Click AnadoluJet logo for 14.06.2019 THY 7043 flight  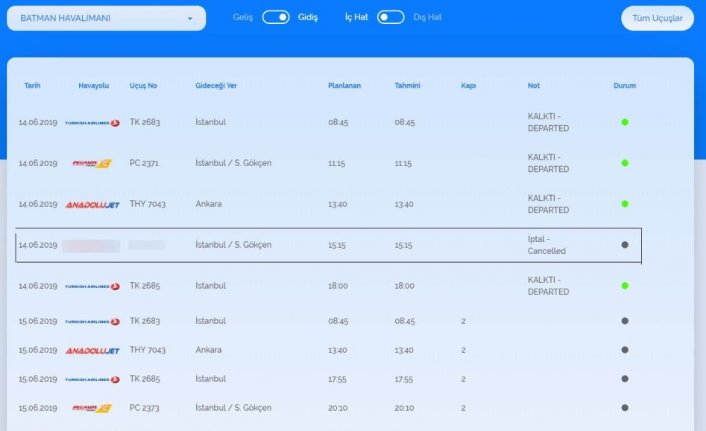(x=92, y=204)
